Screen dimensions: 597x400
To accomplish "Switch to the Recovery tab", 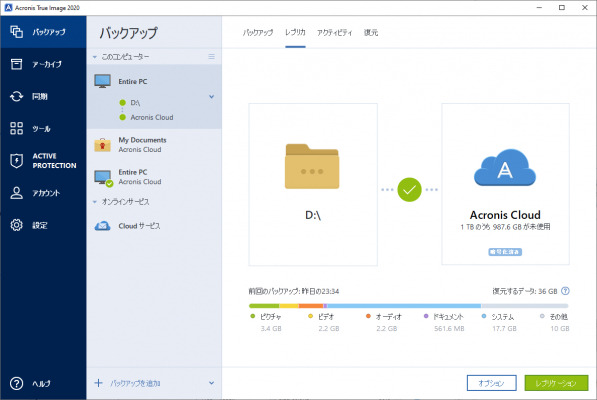I will pos(371,33).
